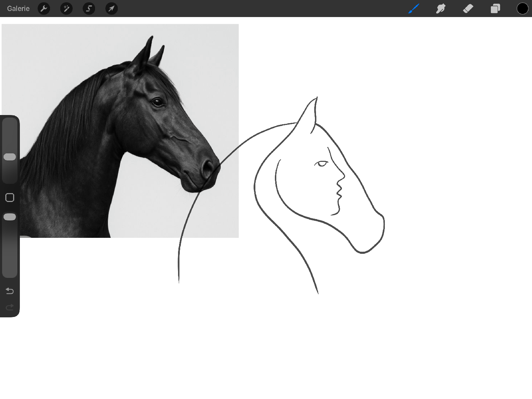Screen dimensions: 532x399
Task: Undo the last stroke
Action: [x=10, y=291]
